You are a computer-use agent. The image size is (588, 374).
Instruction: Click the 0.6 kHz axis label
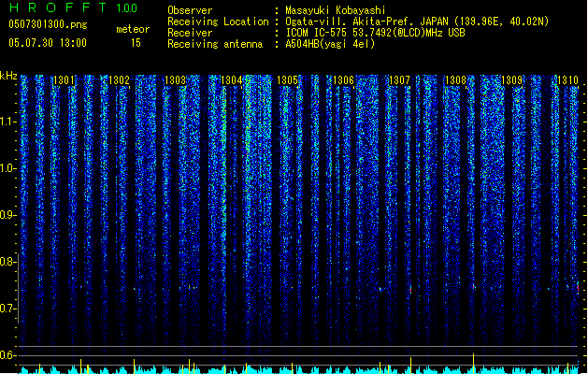tap(8, 355)
